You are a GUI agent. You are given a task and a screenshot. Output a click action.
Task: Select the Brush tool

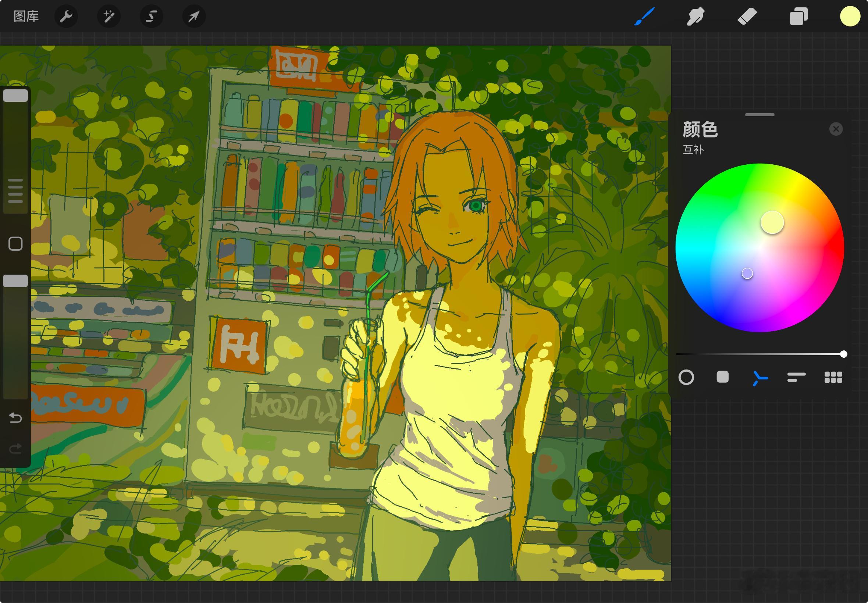coord(644,16)
